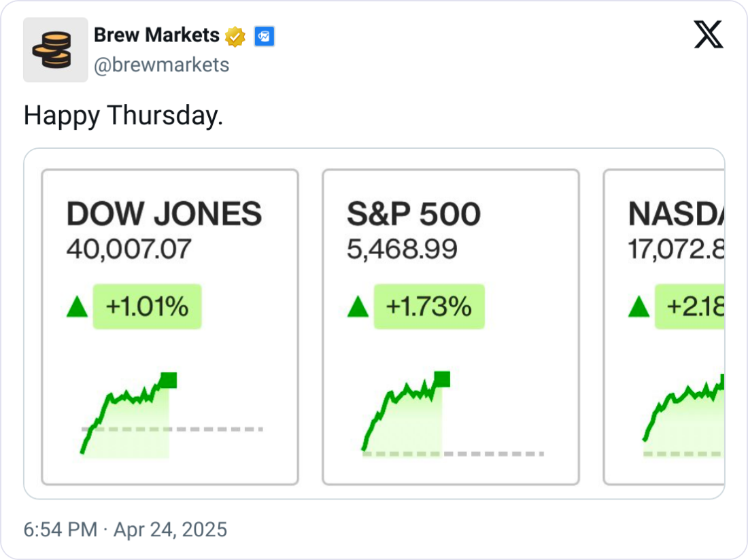
Task: Click the +1.73% change badge
Action: click(428, 307)
